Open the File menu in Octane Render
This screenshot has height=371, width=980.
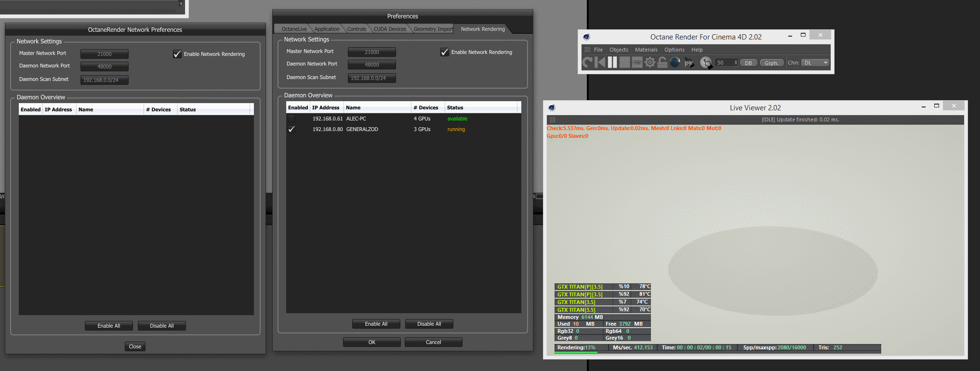click(598, 50)
